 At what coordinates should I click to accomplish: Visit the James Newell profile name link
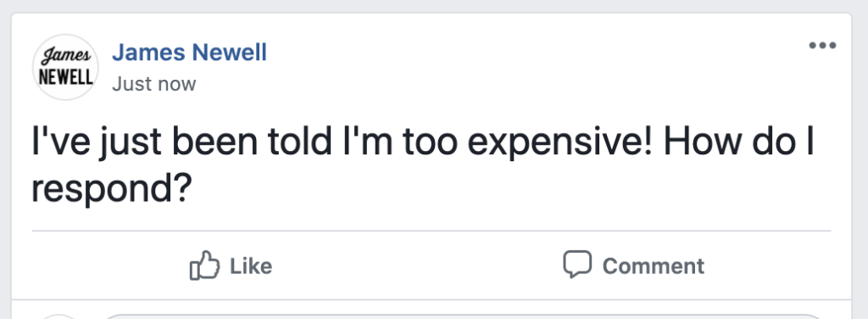click(189, 53)
